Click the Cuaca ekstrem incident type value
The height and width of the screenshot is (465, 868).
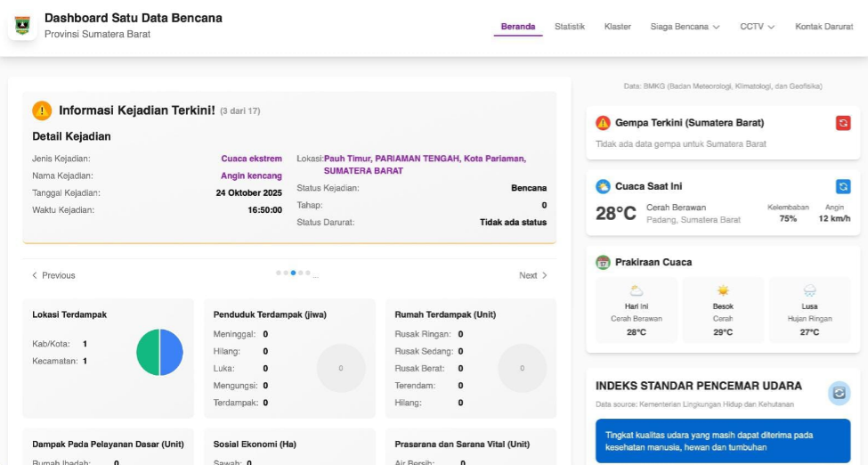coord(251,159)
